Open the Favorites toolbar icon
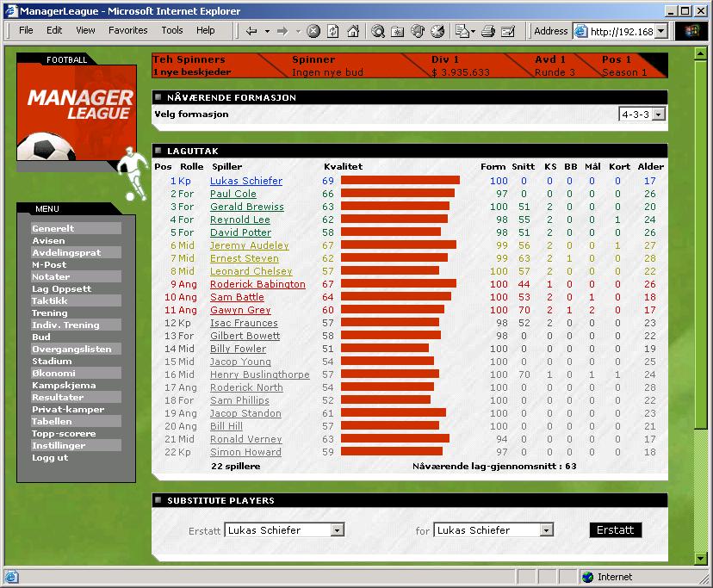The height and width of the screenshot is (588, 713). [398, 31]
